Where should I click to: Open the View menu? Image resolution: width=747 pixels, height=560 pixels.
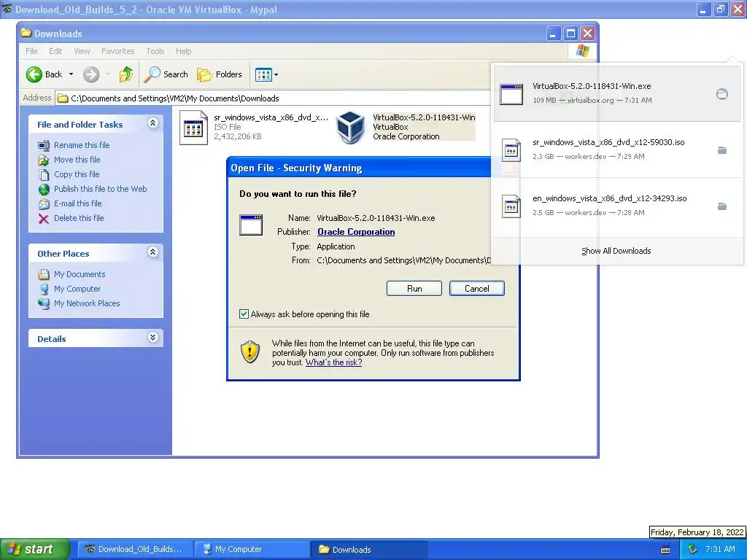tap(82, 51)
